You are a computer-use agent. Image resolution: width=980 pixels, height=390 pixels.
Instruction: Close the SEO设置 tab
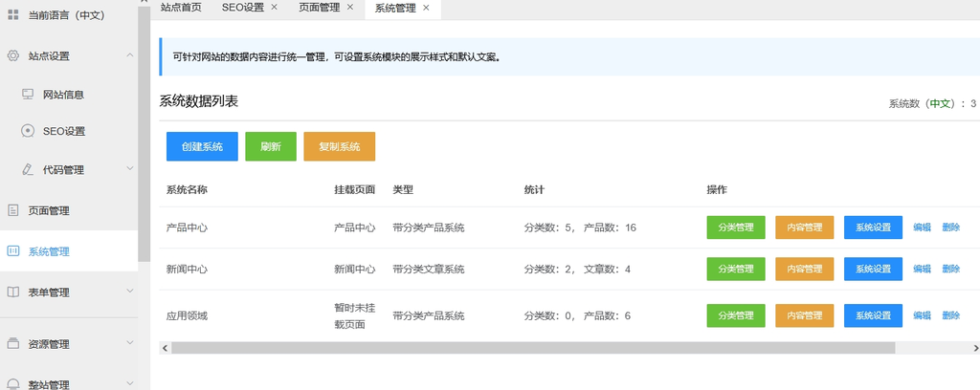tap(274, 8)
